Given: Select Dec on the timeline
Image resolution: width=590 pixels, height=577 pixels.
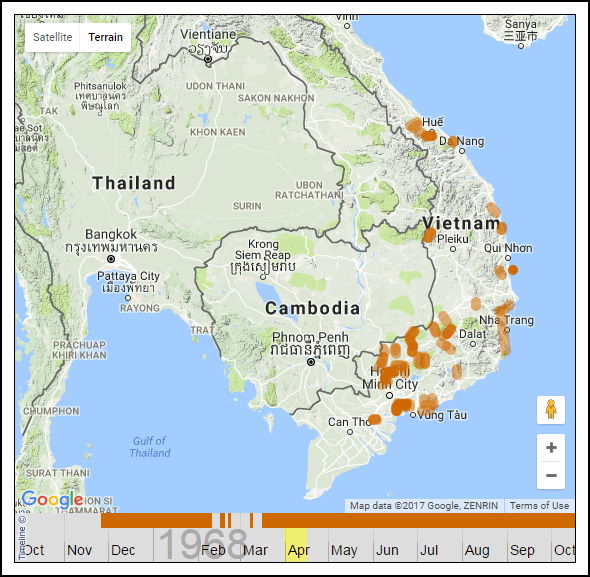Looking at the screenshot, I should pyautogui.click(x=123, y=550).
